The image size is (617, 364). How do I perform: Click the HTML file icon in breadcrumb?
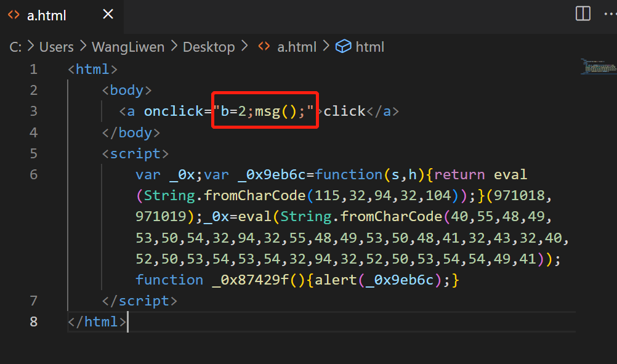click(264, 46)
